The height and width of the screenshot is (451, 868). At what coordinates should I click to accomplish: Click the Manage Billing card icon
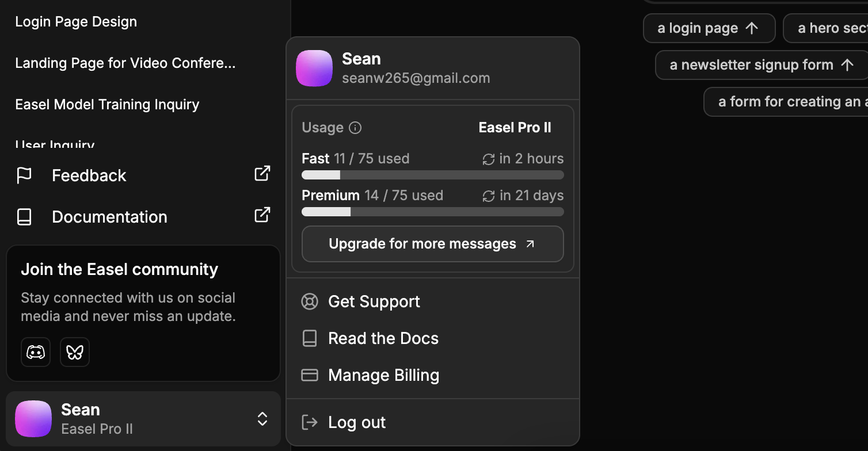(x=310, y=374)
